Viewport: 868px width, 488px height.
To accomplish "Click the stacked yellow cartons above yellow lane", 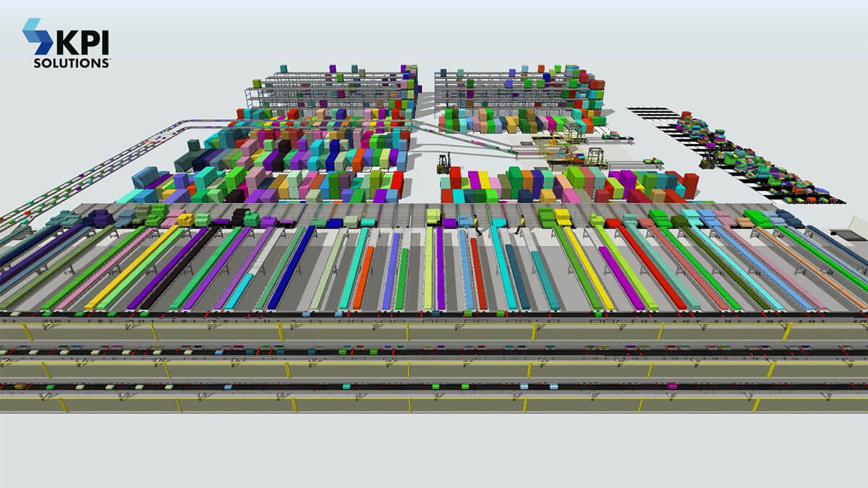I will pos(562,215).
